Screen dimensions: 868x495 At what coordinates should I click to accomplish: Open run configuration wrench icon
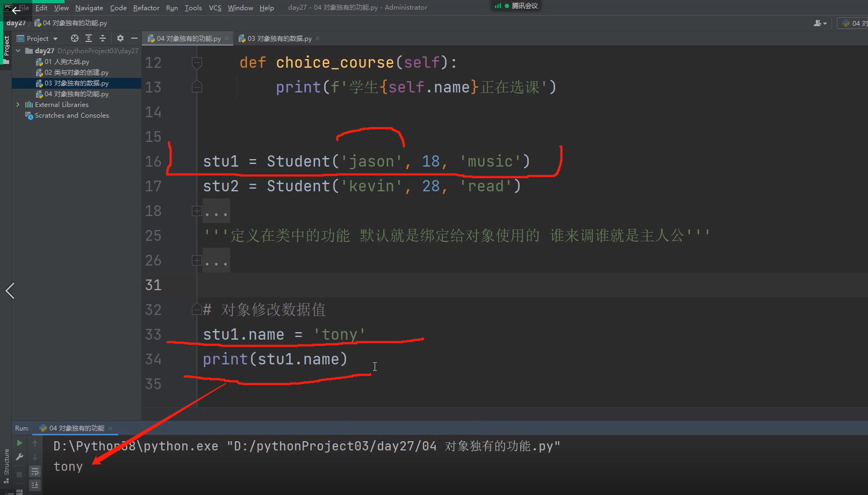[19, 457]
